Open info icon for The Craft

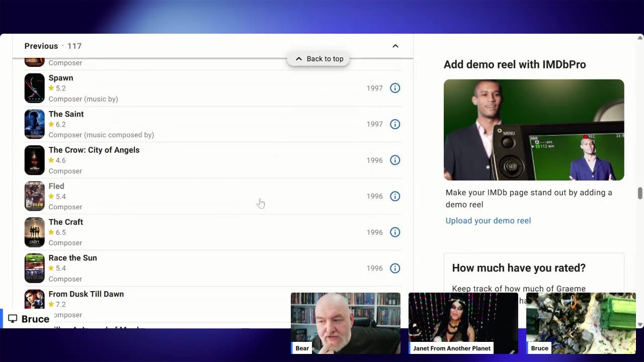tap(395, 232)
